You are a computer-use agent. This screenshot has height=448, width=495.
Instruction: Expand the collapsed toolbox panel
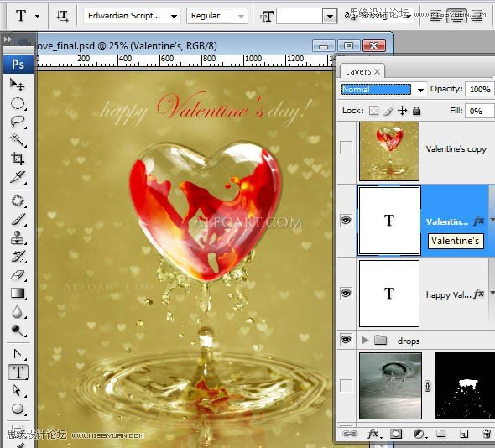coord(8,39)
